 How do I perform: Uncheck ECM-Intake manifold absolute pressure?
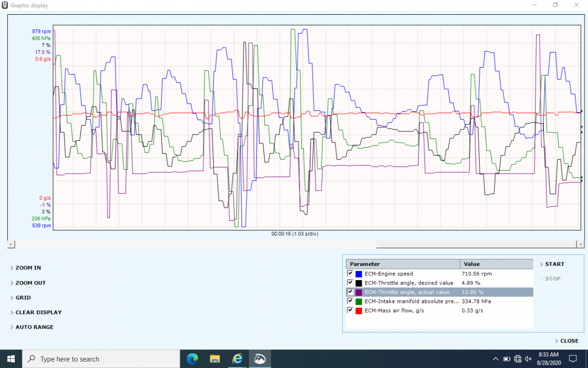click(x=350, y=301)
